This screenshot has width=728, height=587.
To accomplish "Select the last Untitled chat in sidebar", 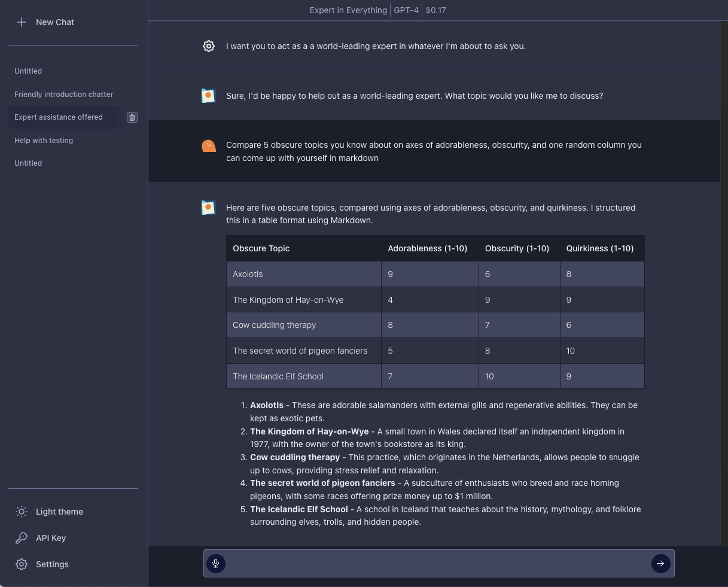I will (28, 163).
